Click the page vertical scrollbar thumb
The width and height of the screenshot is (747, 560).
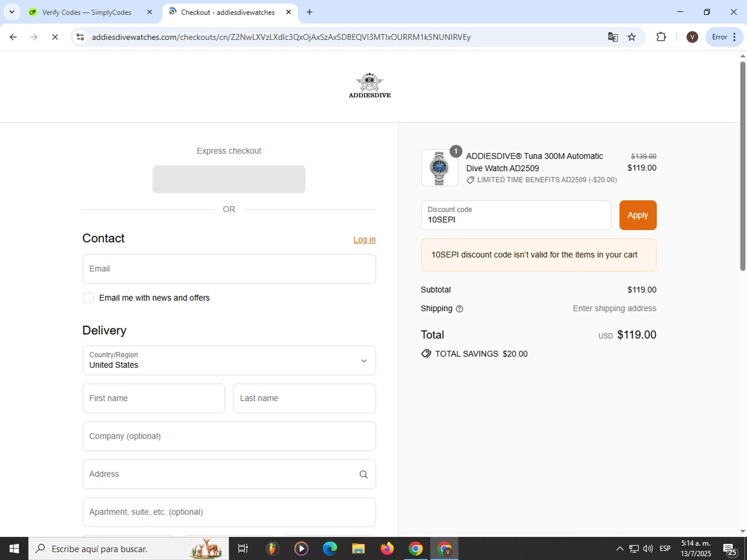[x=743, y=166]
